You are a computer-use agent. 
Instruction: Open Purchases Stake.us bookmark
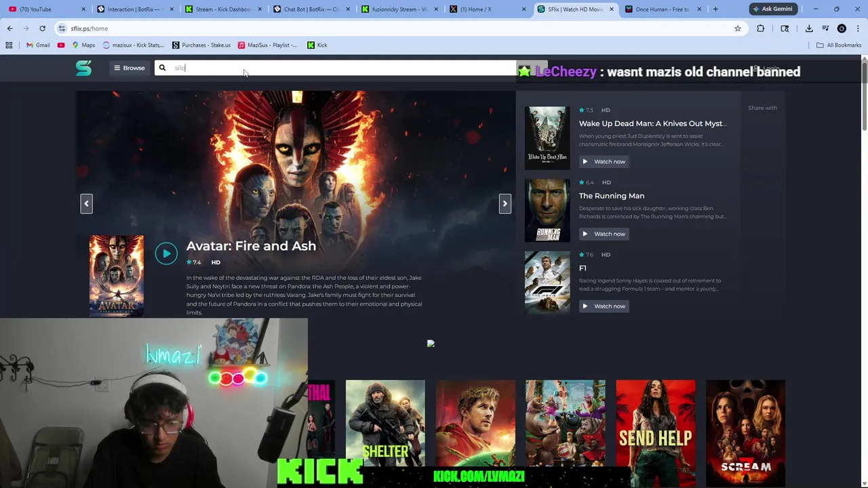pyautogui.click(x=201, y=45)
